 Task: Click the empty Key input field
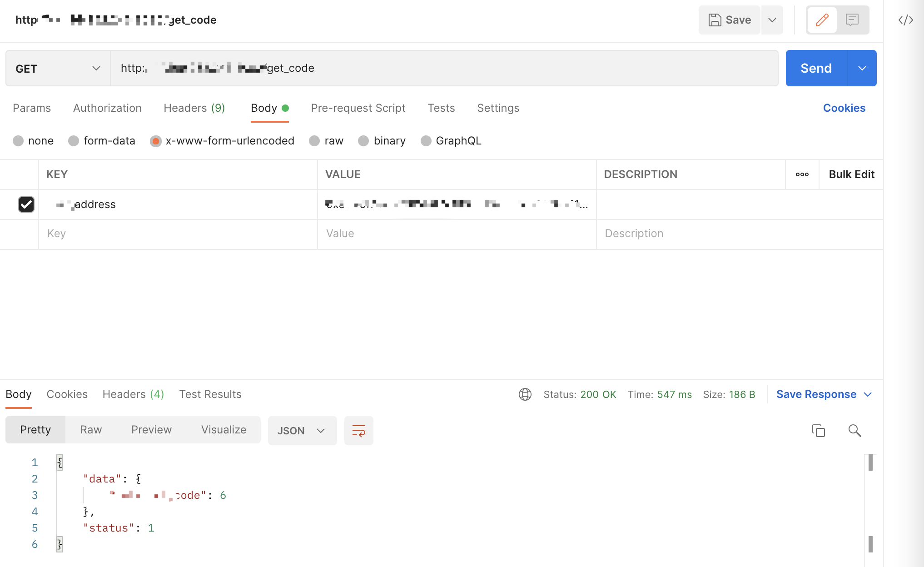pyautogui.click(x=177, y=234)
